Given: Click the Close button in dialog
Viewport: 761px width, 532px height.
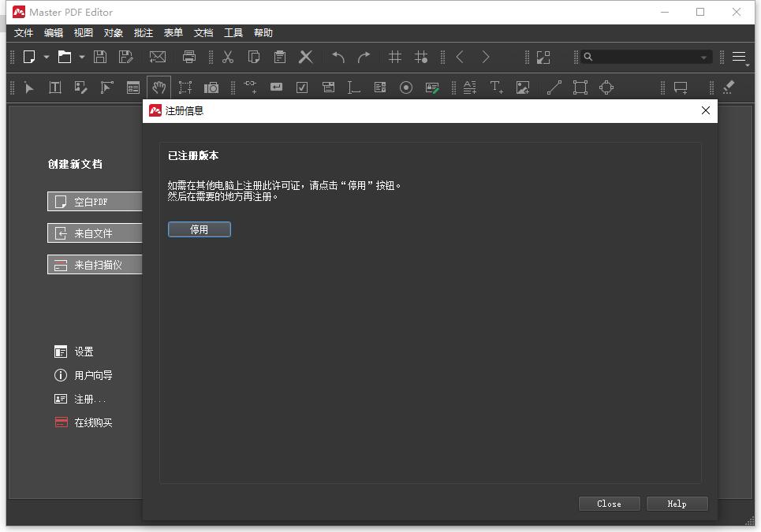Looking at the screenshot, I should (609, 504).
